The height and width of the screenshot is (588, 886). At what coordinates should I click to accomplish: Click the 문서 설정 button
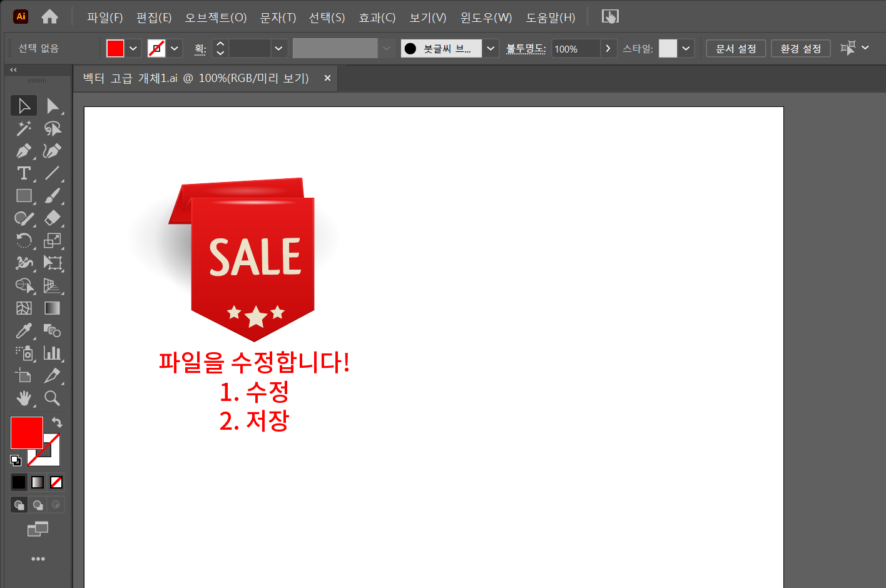pyautogui.click(x=735, y=48)
